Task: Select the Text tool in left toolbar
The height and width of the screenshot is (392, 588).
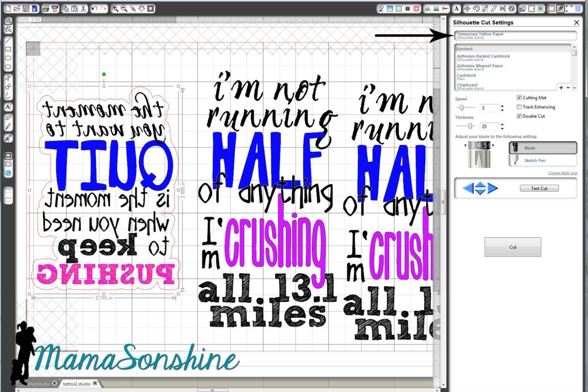Action: (8, 107)
